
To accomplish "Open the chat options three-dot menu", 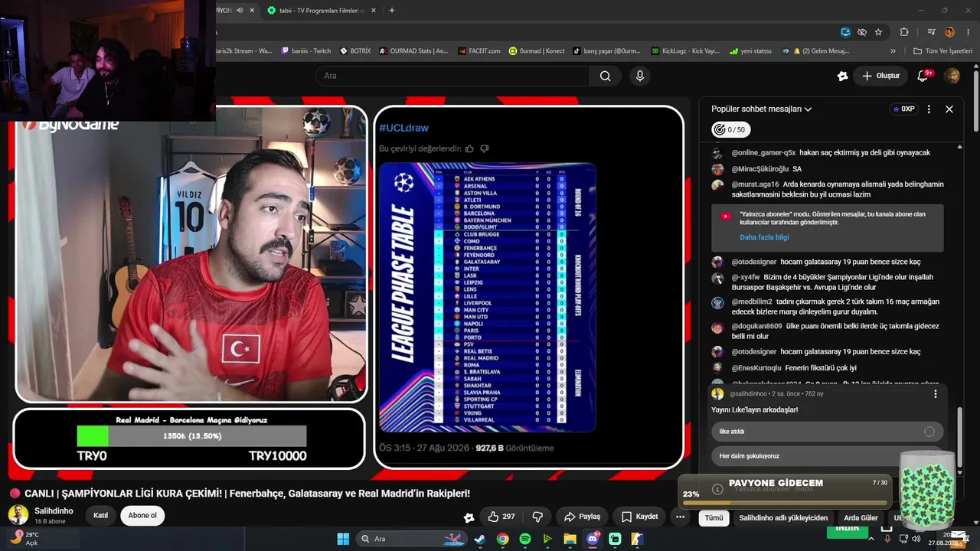I will (x=929, y=109).
